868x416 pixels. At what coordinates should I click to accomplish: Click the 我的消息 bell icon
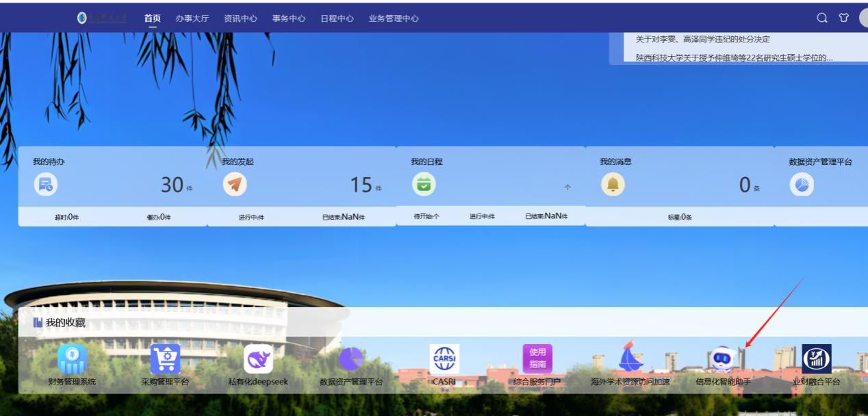tap(613, 185)
